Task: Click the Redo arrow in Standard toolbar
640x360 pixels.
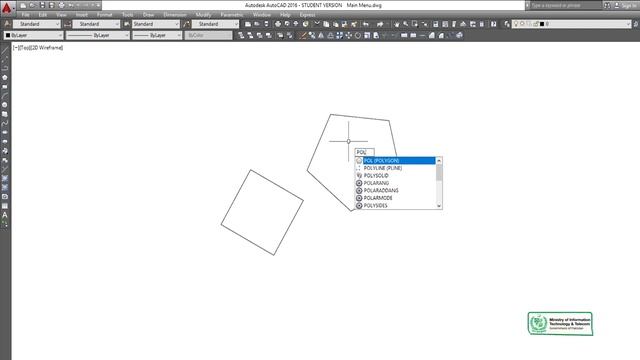Action: click(x=380, y=24)
